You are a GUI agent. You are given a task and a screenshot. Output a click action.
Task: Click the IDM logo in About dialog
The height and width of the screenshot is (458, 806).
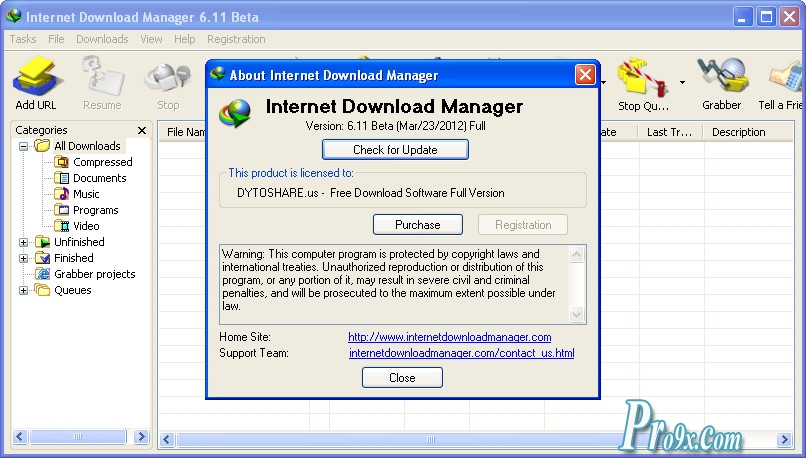coord(235,113)
